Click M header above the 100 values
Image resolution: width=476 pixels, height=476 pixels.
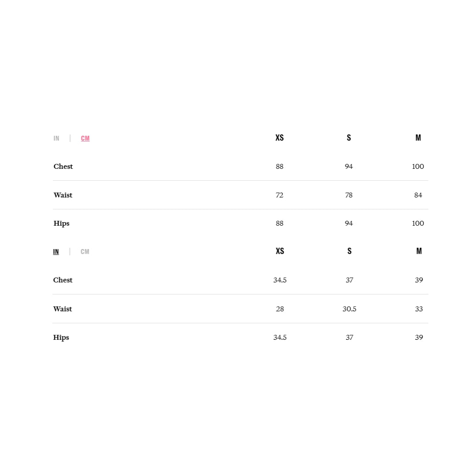click(x=418, y=138)
